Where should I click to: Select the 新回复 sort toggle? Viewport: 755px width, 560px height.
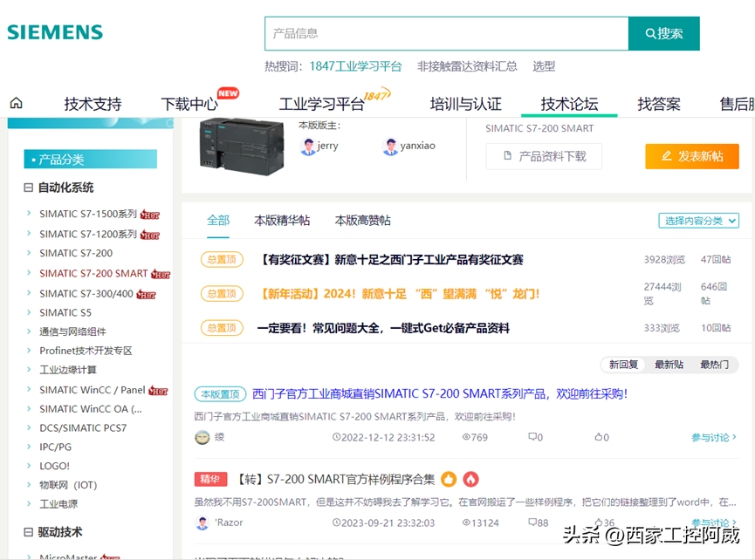pyautogui.click(x=623, y=364)
